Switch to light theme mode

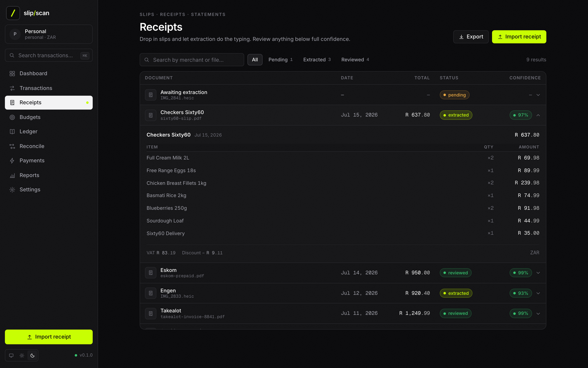pyautogui.click(x=22, y=355)
